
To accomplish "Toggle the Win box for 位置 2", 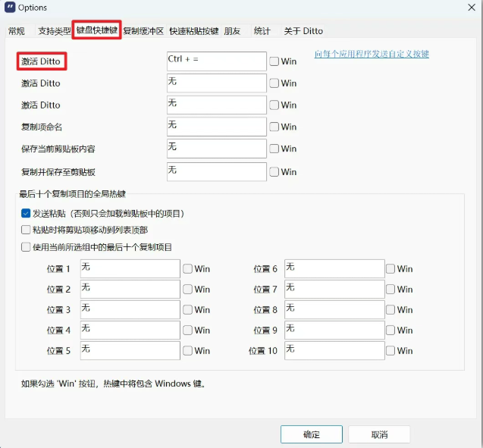I will tap(187, 289).
